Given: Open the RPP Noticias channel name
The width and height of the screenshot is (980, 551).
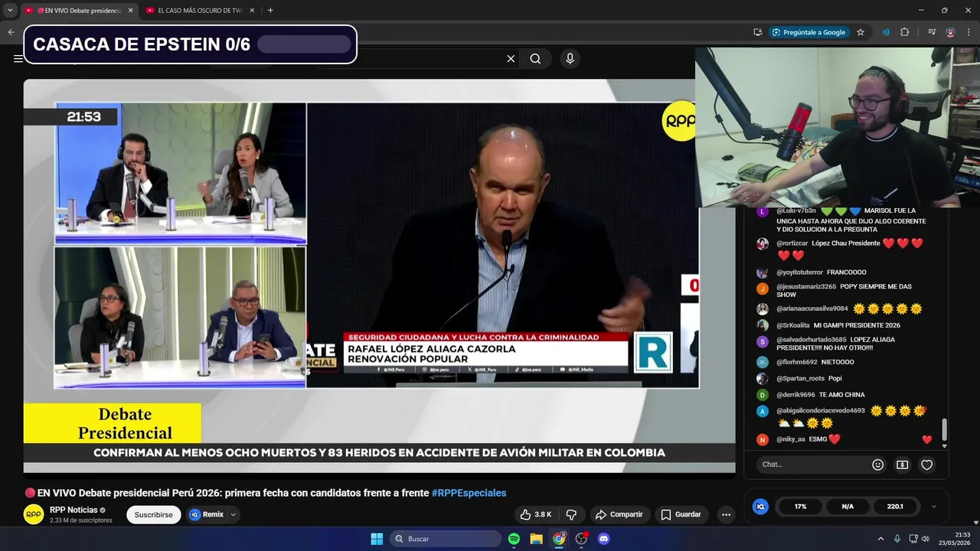Looking at the screenshot, I should pyautogui.click(x=73, y=510).
